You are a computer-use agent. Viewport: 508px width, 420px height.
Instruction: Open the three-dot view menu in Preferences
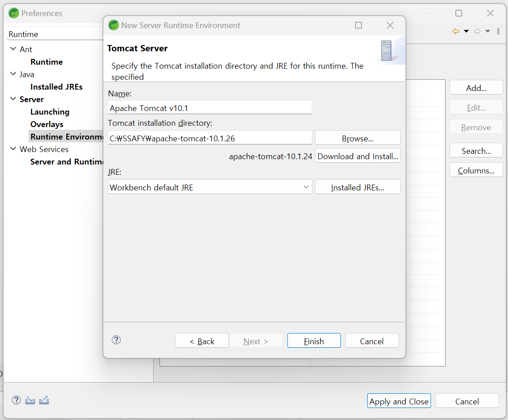point(498,31)
